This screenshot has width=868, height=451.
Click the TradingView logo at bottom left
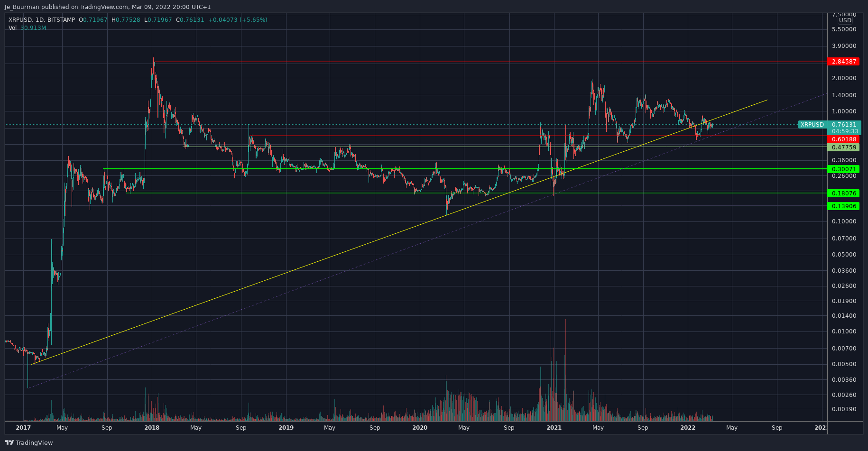[29, 442]
